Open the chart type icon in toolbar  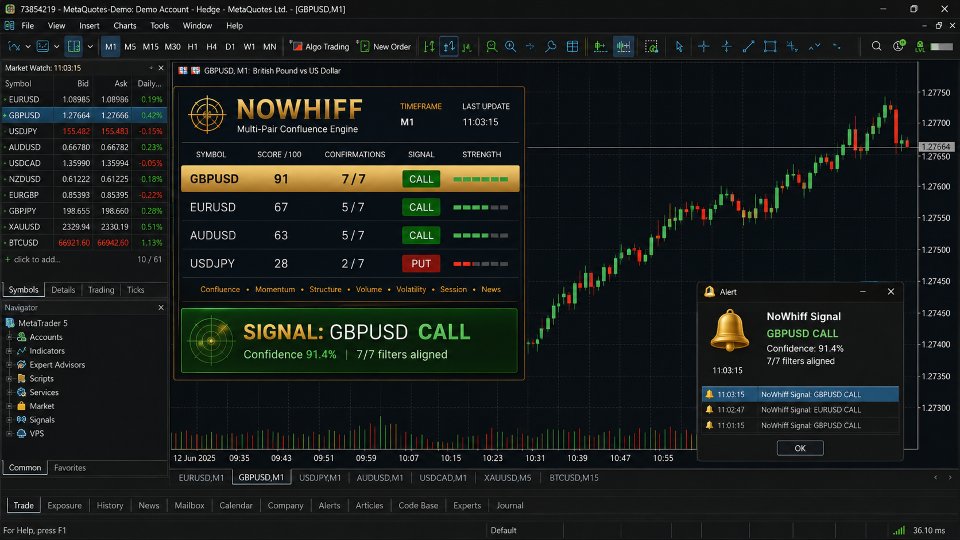pyautogui.click(x=13, y=47)
